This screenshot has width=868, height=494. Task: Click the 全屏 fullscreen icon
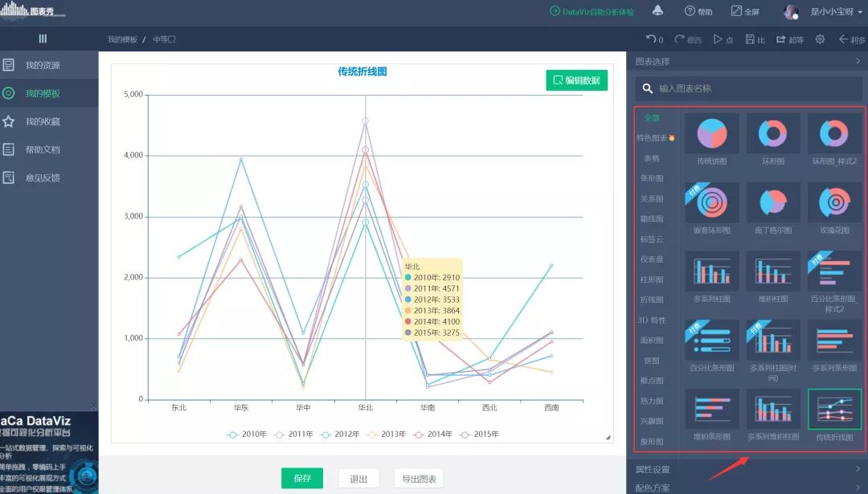tap(736, 11)
